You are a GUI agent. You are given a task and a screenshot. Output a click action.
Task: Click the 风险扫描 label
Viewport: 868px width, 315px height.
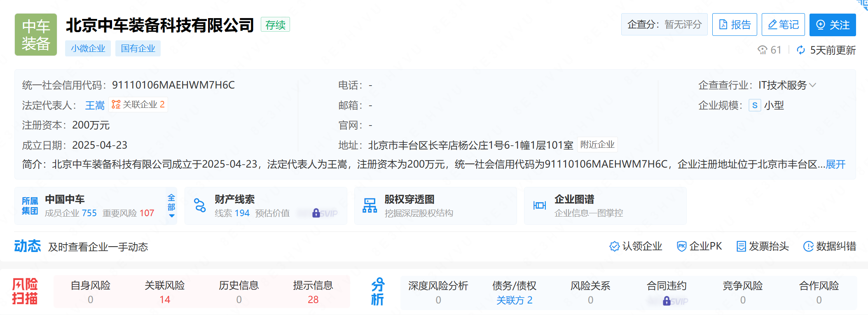[25, 291]
